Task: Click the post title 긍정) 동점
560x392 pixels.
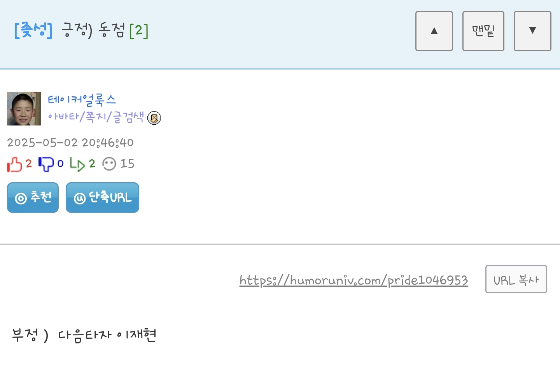Action: tap(93, 30)
